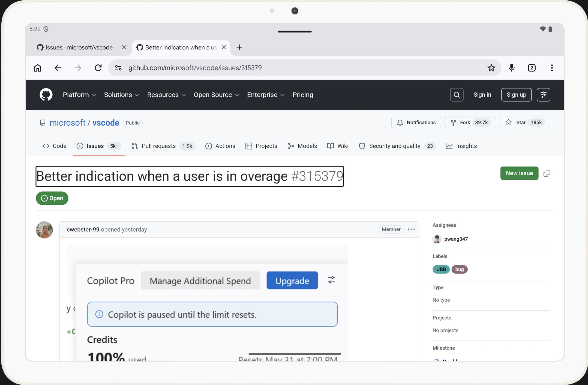The width and height of the screenshot is (588, 385).
Task: Click the 'opened yesterday' timestamp
Action: point(124,229)
